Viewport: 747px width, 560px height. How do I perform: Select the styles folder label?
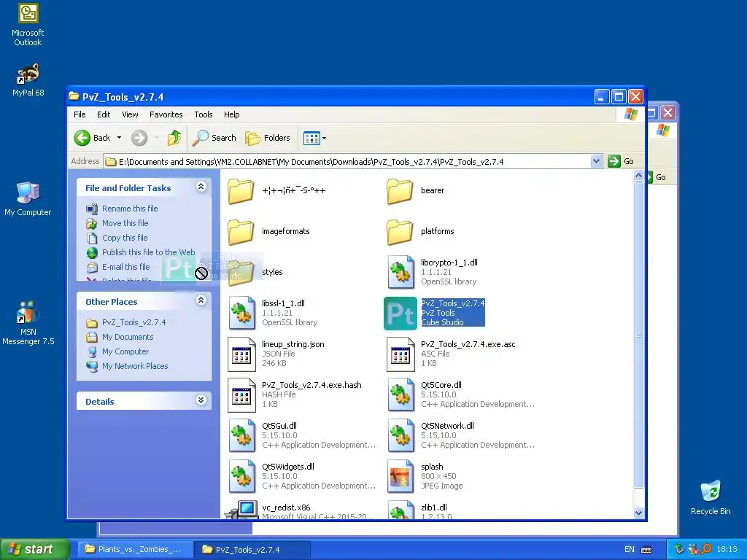coord(272,272)
